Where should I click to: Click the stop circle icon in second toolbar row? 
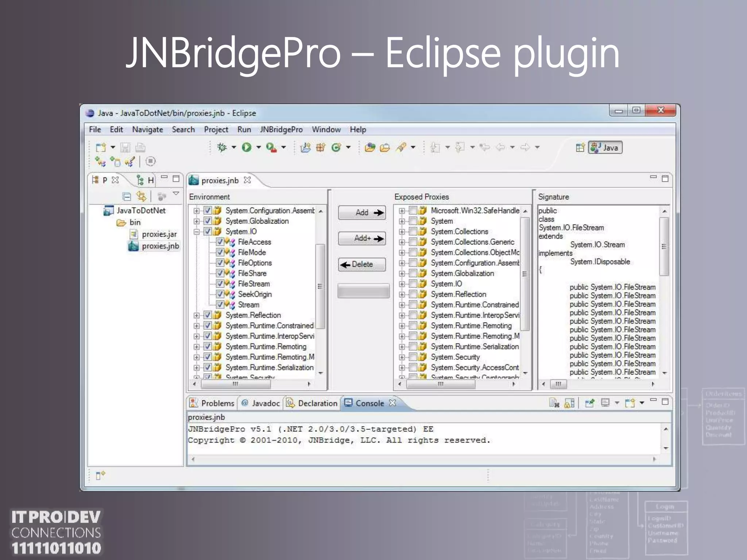pos(150,161)
